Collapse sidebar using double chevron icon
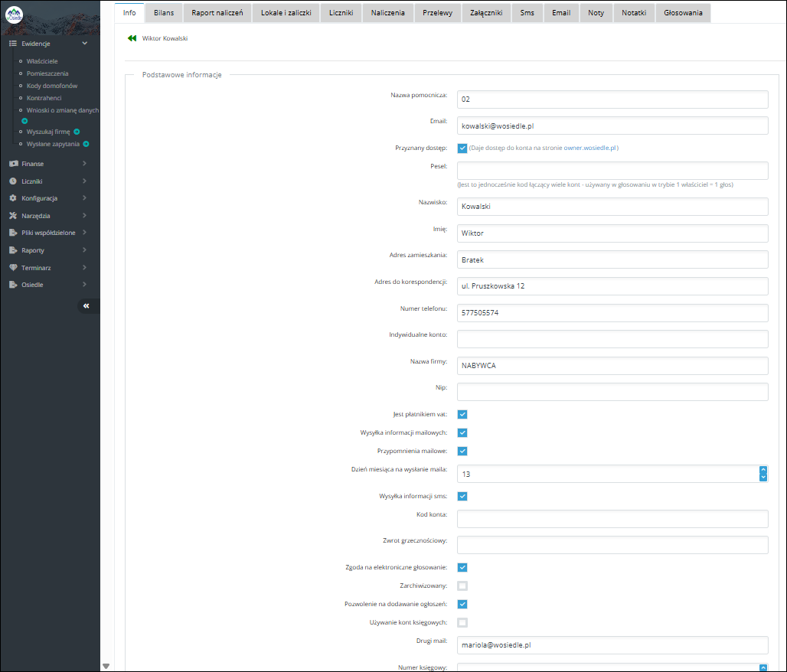The width and height of the screenshot is (787, 672). click(x=87, y=305)
